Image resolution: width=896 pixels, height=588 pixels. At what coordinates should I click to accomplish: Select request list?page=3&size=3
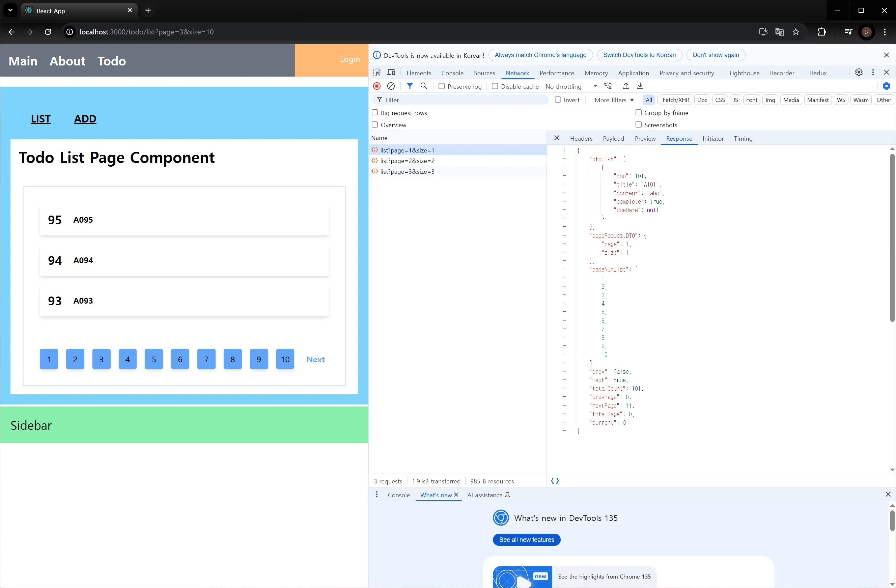[x=457, y=171]
